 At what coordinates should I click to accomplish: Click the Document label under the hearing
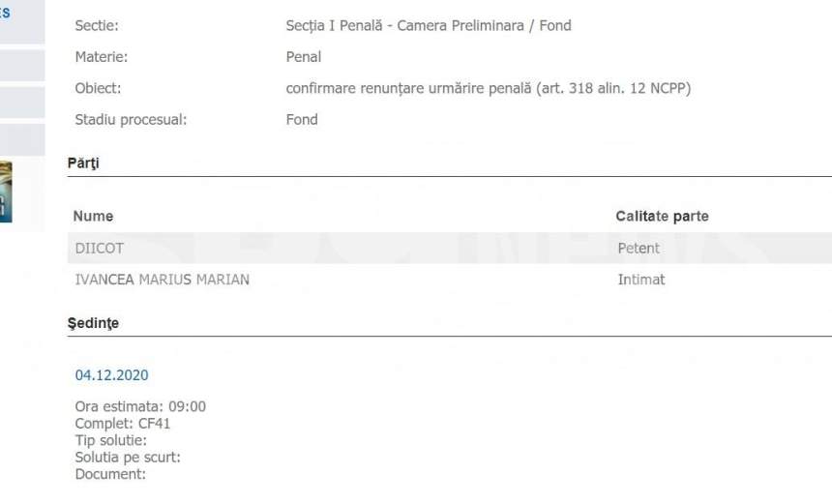(x=110, y=474)
